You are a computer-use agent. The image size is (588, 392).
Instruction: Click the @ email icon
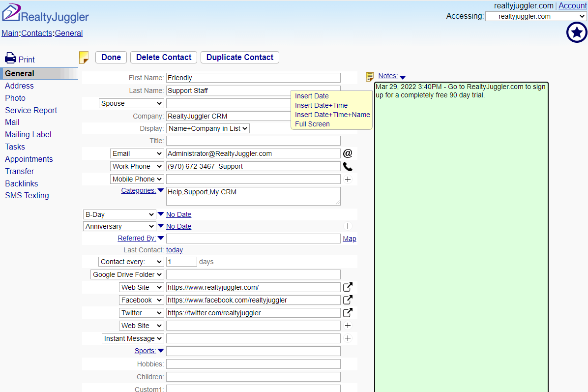pyautogui.click(x=348, y=153)
